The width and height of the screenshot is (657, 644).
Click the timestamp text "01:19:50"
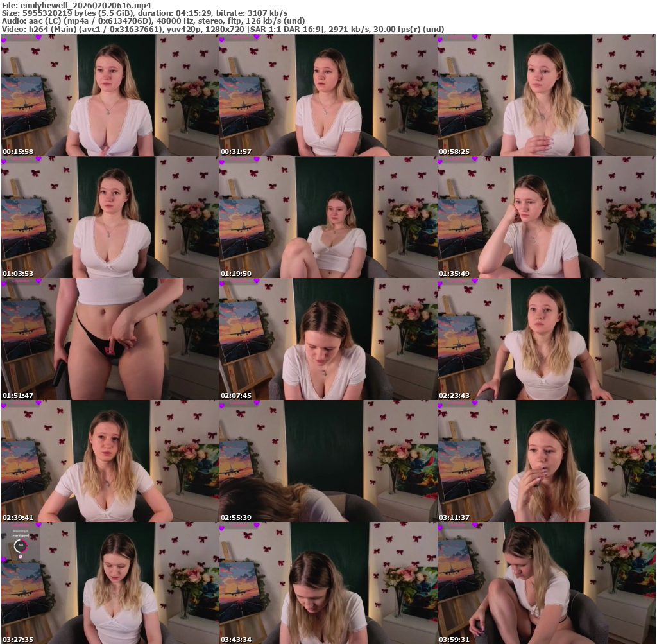point(236,274)
